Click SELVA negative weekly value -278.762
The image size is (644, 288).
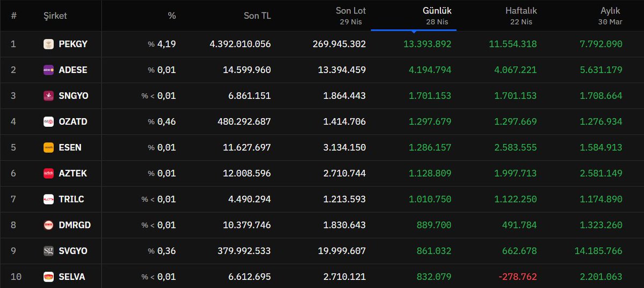(518, 277)
